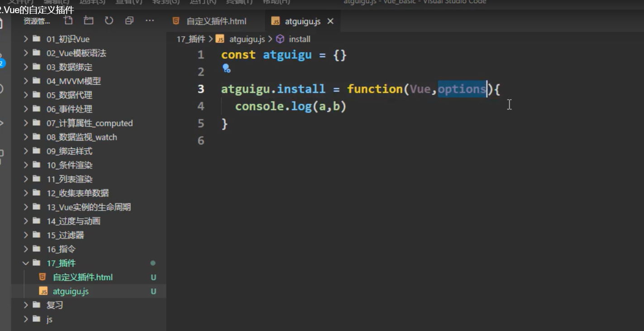The width and height of the screenshot is (644, 331).
Task: Click the word const on line 1
Action: [x=239, y=55]
